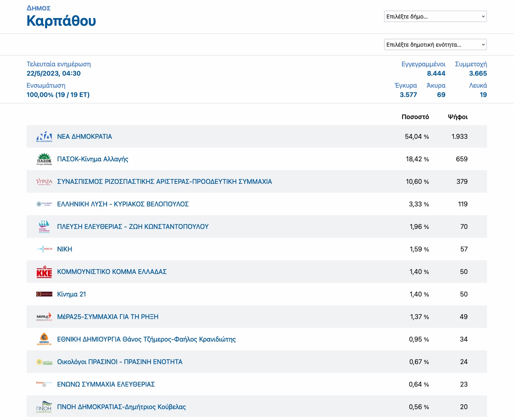
Task: Click the 0,56 % percentage cell
Action: [419, 407]
